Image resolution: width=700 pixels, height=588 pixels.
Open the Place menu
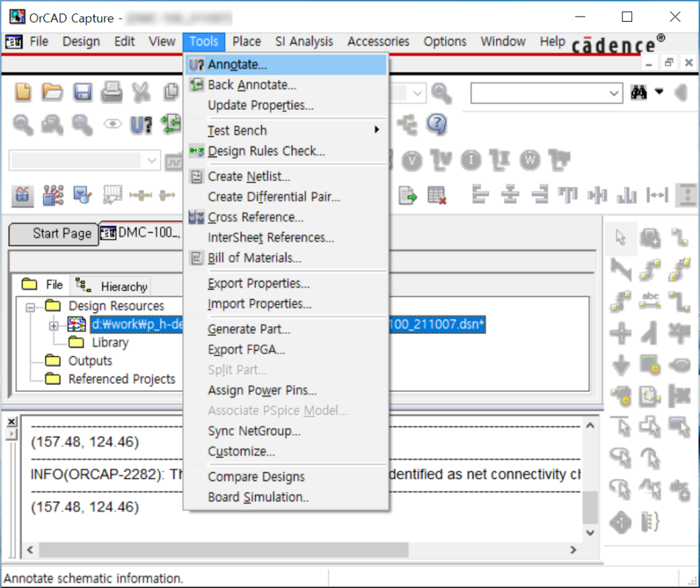[x=247, y=42]
